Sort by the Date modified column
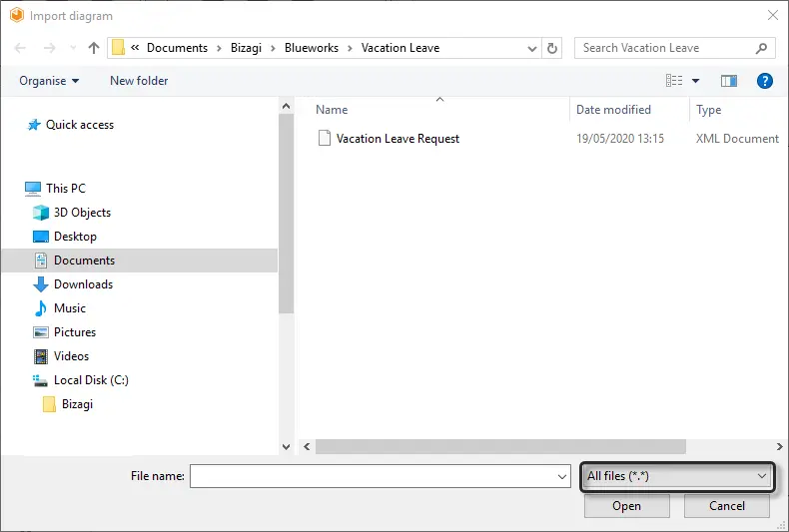Image resolution: width=789 pixels, height=532 pixels. pos(613,110)
